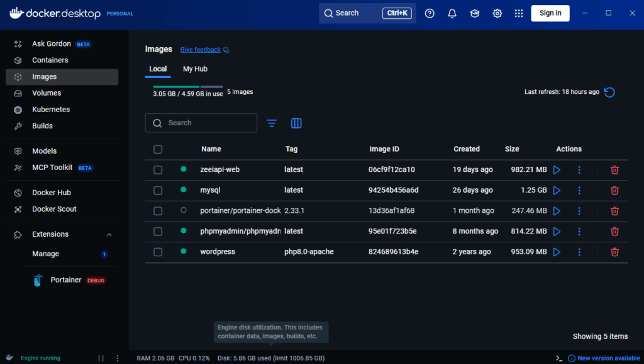Screen dimensions: 644x364
Task: Click New version available notice
Action: pyautogui.click(x=604, y=358)
